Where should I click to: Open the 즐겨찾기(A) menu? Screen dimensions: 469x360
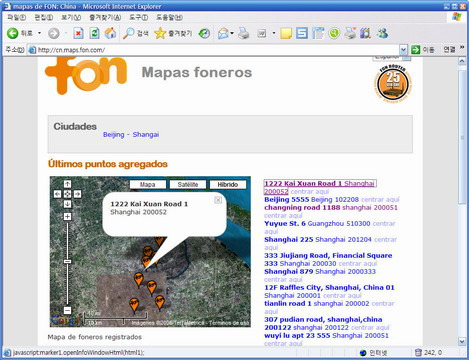tap(105, 17)
